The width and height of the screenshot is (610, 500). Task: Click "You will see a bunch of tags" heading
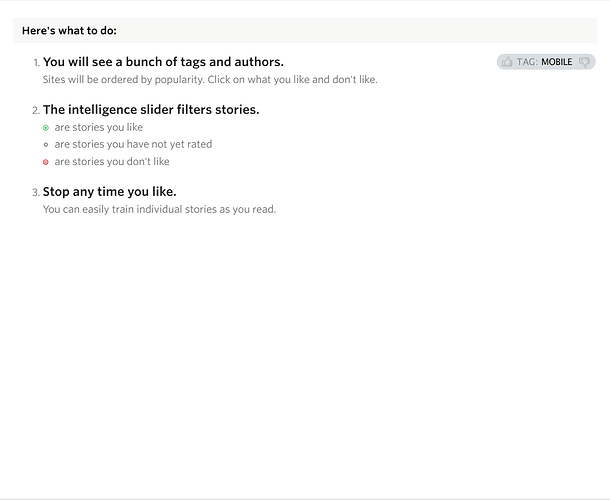pyautogui.click(x=163, y=62)
